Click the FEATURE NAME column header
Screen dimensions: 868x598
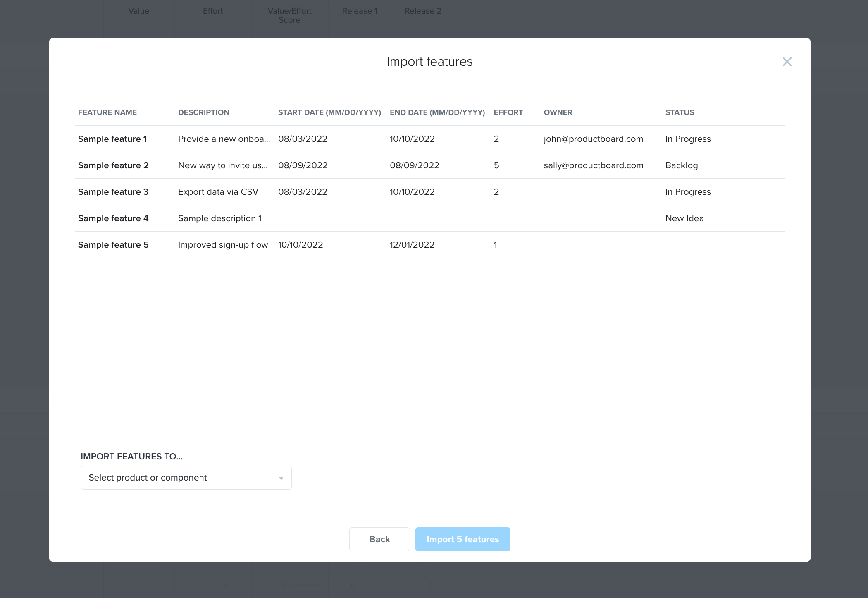(x=107, y=112)
